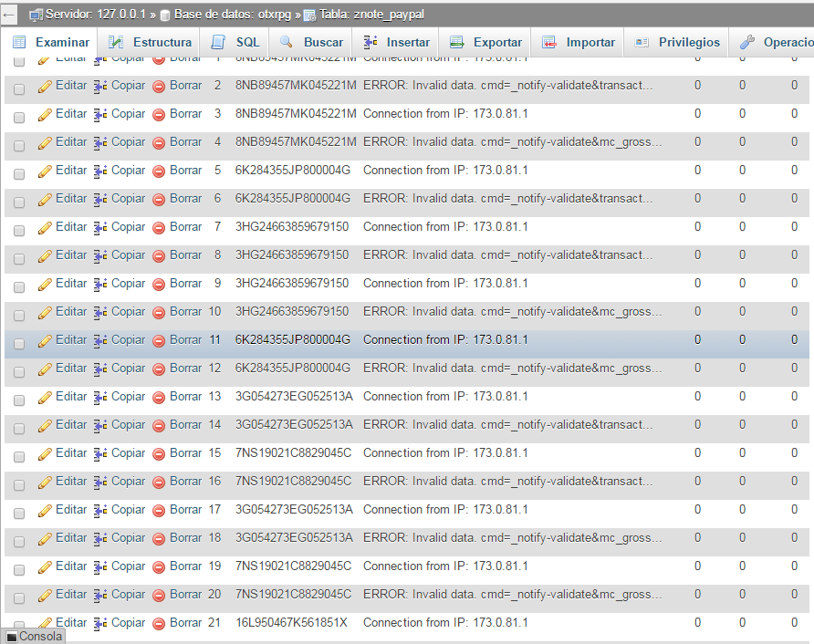Open the Examinar tab
The width and height of the screenshot is (814, 644).
click(x=50, y=43)
